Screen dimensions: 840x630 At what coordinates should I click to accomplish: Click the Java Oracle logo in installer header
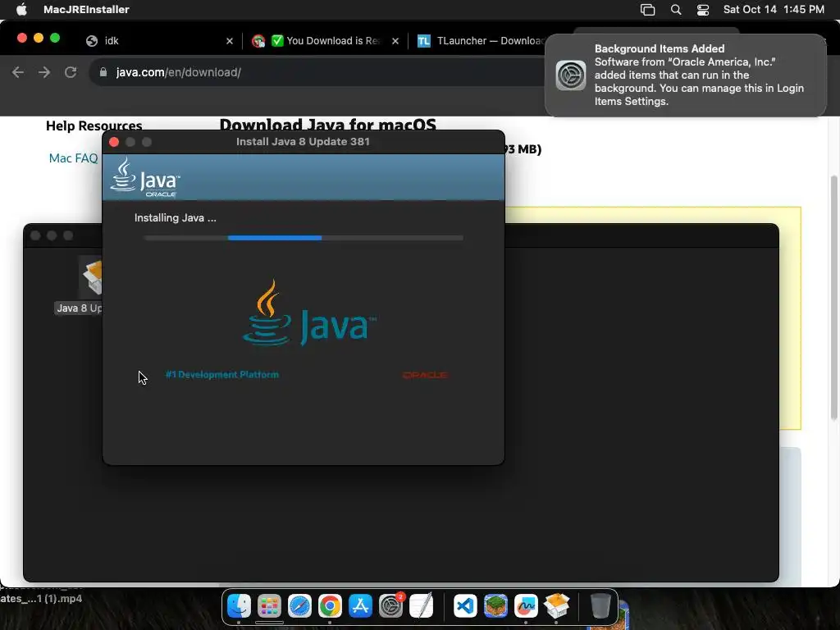[145, 177]
